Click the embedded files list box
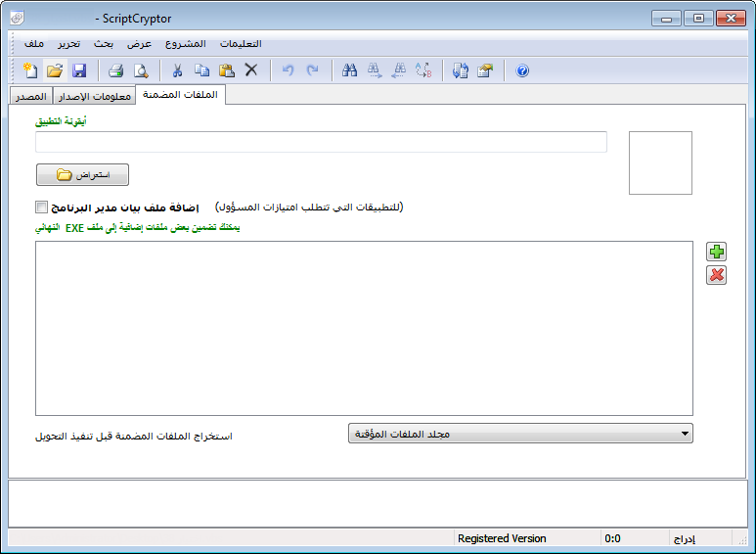756x554 pixels. 364,328
